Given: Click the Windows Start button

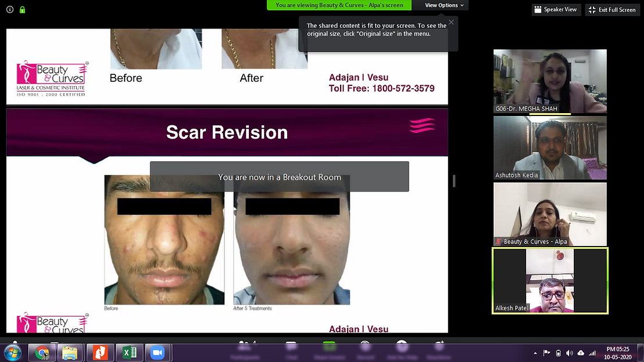Looking at the screenshot, I should tap(13, 353).
